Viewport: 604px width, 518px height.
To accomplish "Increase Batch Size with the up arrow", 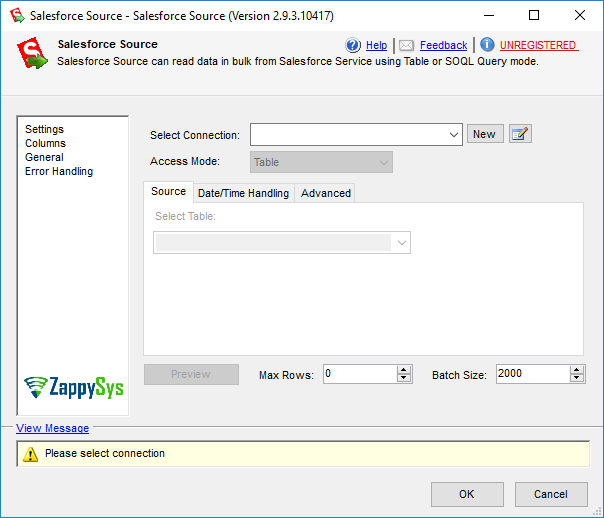I will pos(577,370).
